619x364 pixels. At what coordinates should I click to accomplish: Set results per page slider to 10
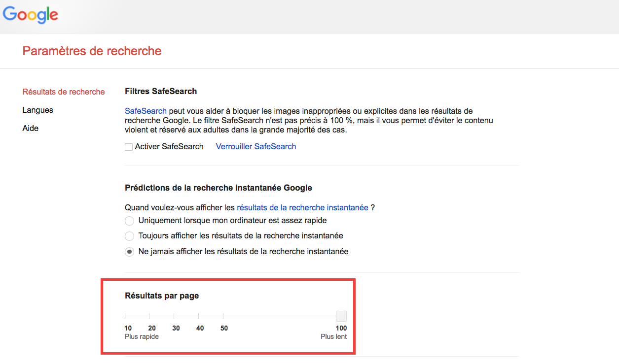coord(125,316)
